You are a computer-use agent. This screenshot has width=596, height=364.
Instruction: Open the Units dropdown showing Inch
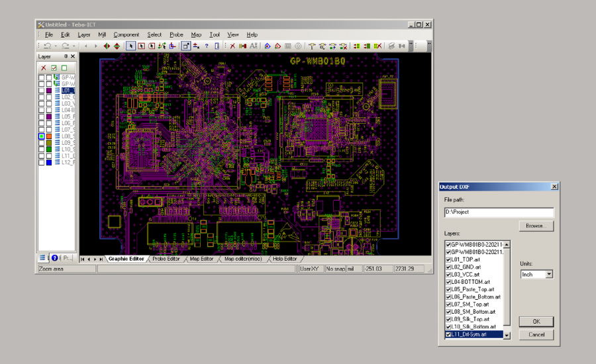coord(550,274)
